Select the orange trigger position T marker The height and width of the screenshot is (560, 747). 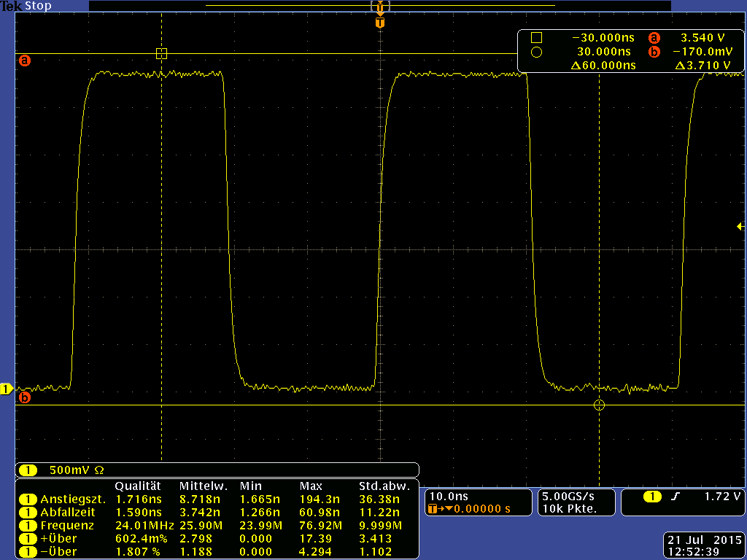point(380,23)
